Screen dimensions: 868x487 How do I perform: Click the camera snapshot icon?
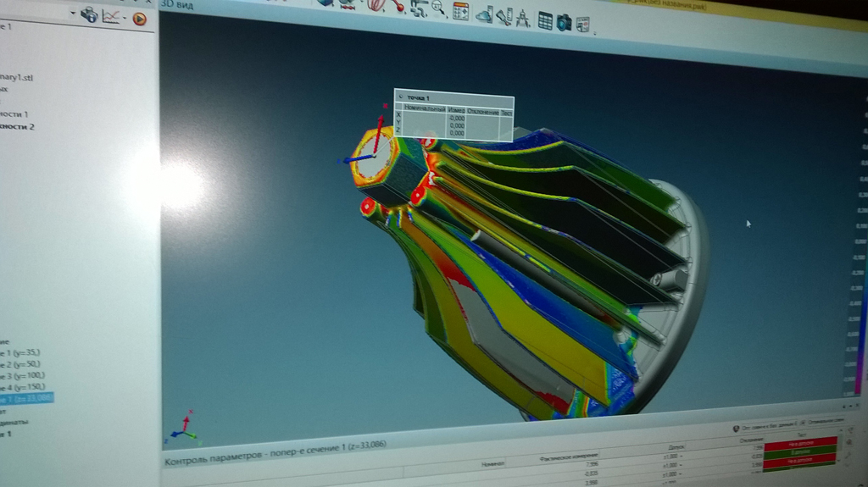click(x=564, y=22)
